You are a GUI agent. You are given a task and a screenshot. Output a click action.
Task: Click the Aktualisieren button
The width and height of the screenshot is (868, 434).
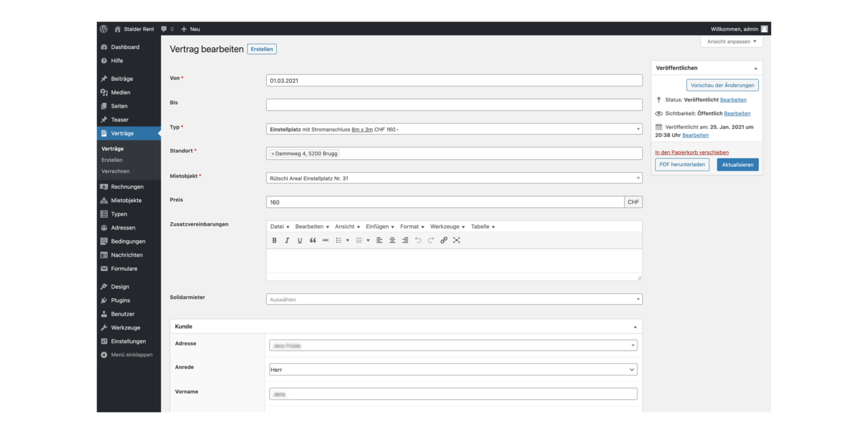coord(737,165)
